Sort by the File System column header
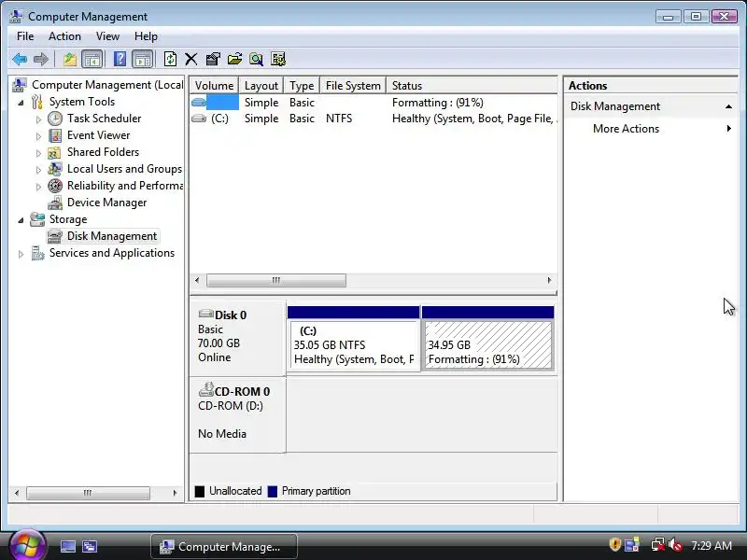The height and width of the screenshot is (560, 747). [x=353, y=85]
